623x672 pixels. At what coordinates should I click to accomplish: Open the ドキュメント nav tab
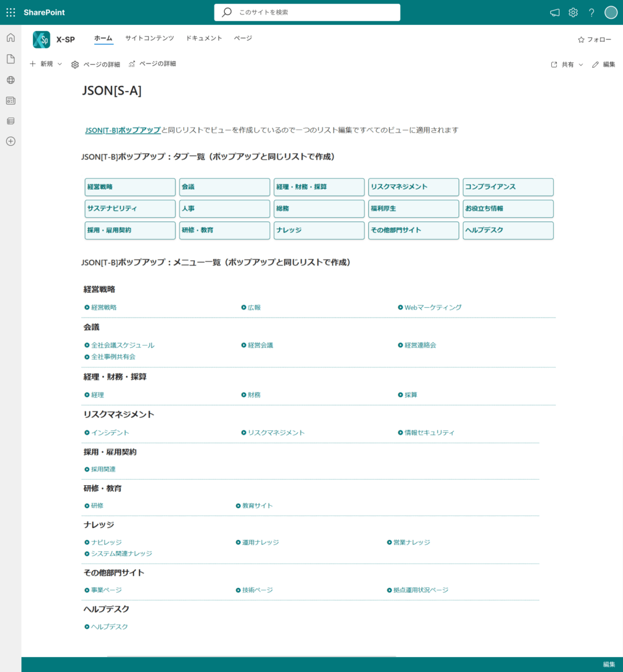pos(204,38)
